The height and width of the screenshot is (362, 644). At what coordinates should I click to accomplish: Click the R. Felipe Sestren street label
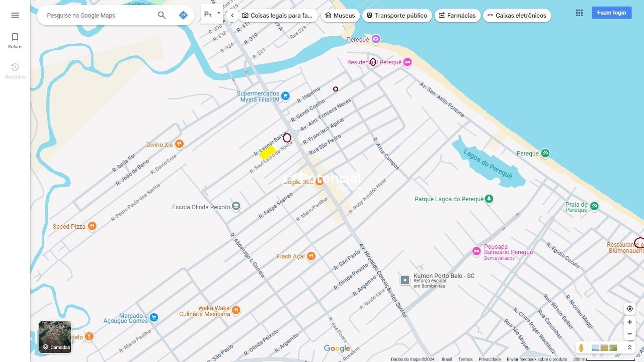pyautogui.click(x=276, y=206)
